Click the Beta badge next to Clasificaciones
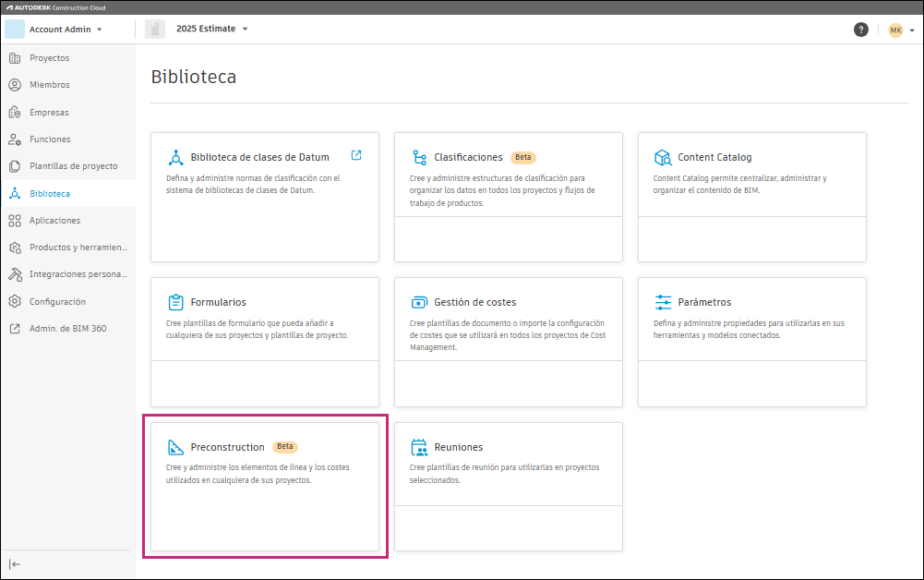 click(x=523, y=157)
